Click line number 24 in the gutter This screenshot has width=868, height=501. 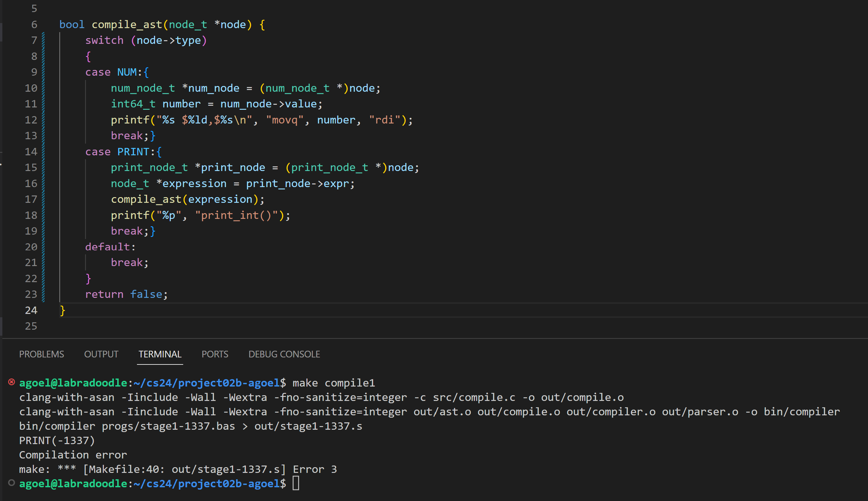point(31,310)
